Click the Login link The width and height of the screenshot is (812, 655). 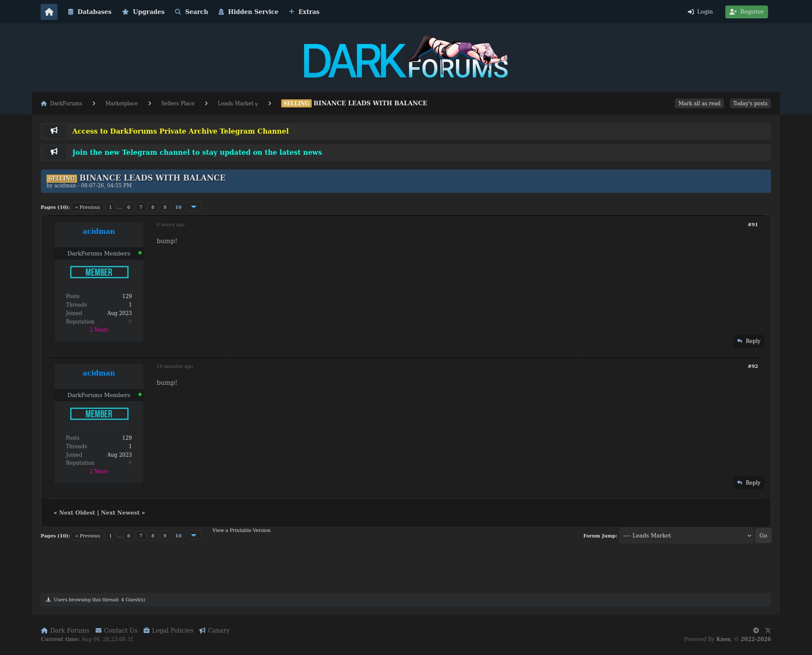click(700, 12)
